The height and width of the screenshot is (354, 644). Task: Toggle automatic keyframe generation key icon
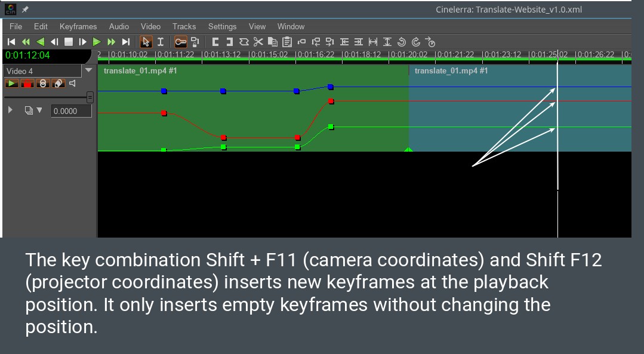pos(180,42)
